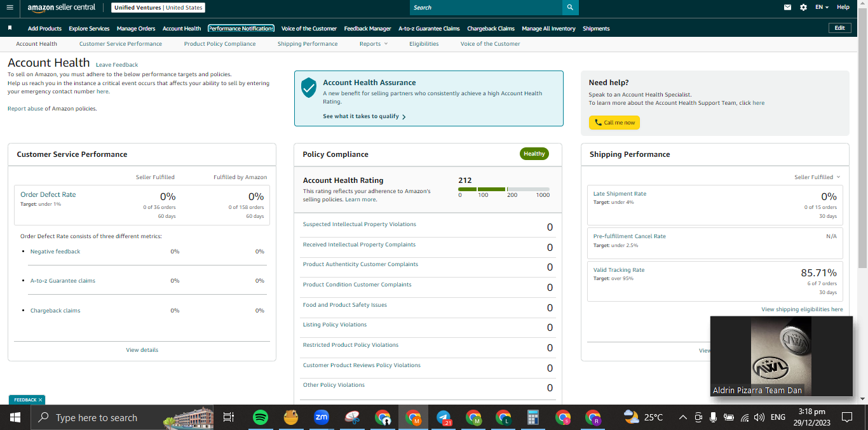The width and height of the screenshot is (868, 430).
Task: Open Add Products in the top nav
Action: coord(44,29)
